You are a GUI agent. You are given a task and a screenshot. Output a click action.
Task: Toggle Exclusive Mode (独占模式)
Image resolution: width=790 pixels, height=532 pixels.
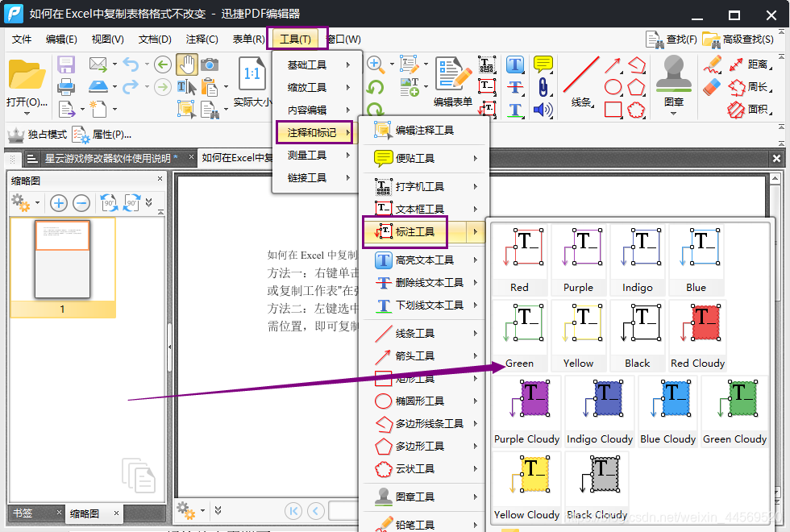37,135
